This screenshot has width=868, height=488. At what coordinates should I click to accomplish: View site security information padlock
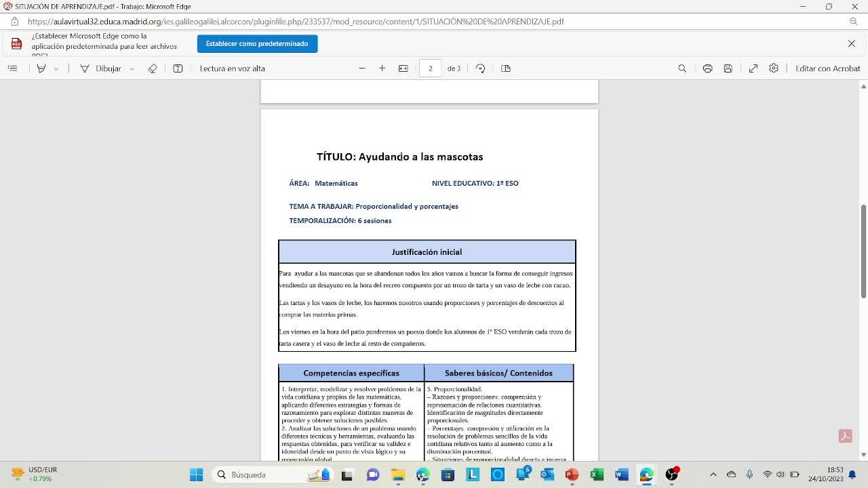(15, 22)
